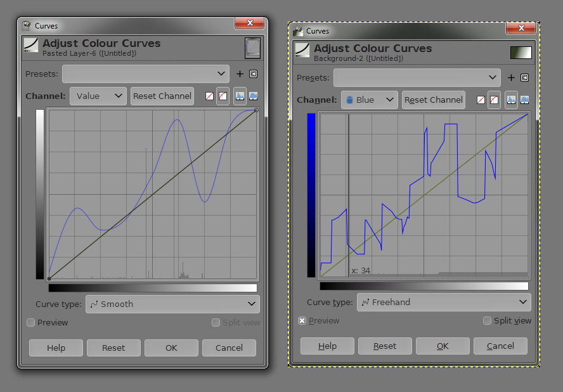Open Presets dropdown in Background-2 dialog
The height and width of the screenshot is (392, 563).
[x=417, y=77]
